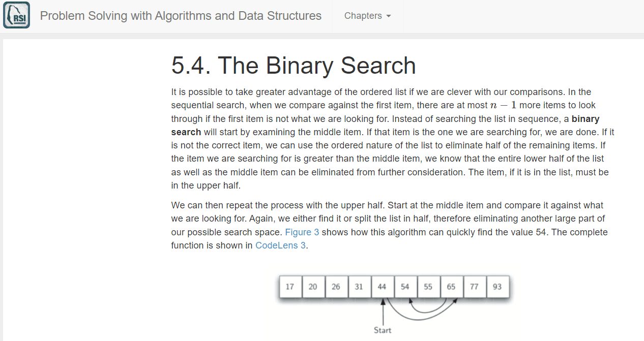Select the n − 1 math expression

coord(503,105)
